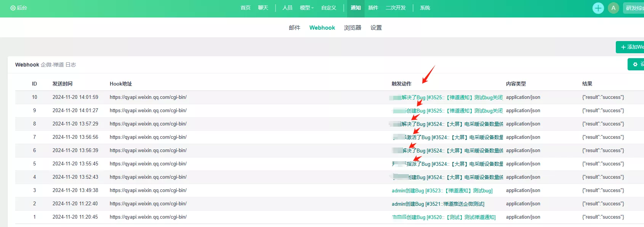Open the 创建Bug #3520 测试禅道通知 link
Viewport: 644px width, 227px height.
[x=444, y=217]
